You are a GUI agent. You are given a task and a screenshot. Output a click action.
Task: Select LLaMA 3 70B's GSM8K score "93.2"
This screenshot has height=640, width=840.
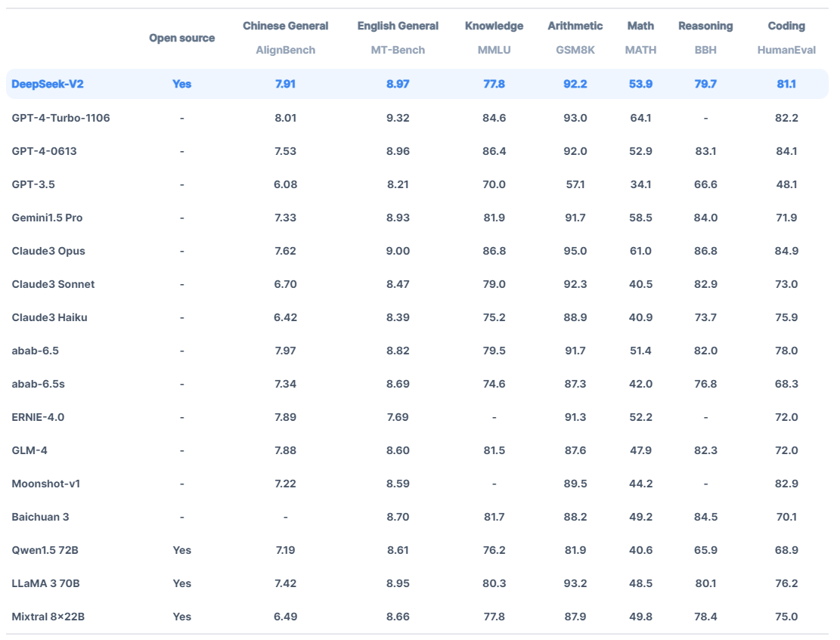pos(575,583)
